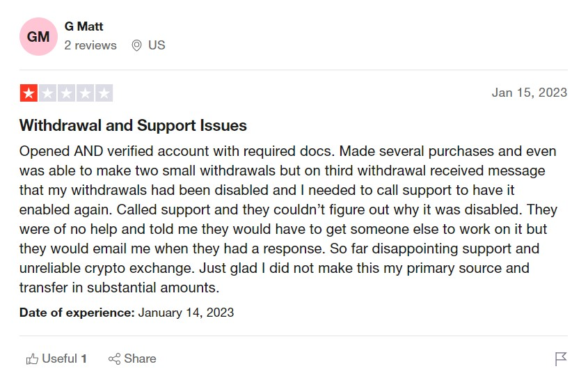The width and height of the screenshot is (588, 378).
Task: Click the review body paragraph text
Action: coord(288,219)
